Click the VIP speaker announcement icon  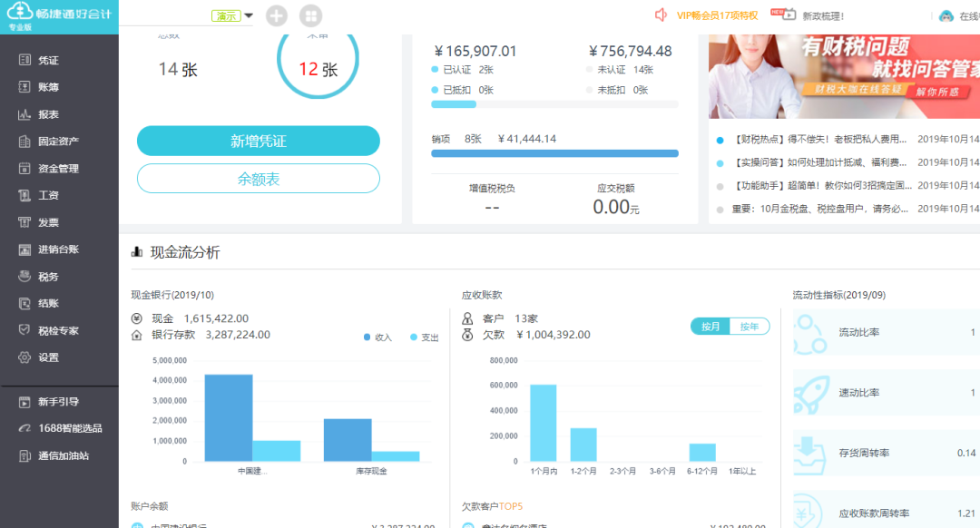(x=661, y=15)
